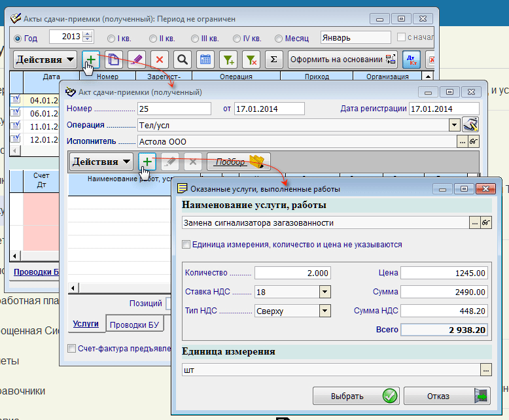Expand Тип НДС dropdown
The height and width of the screenshot is (420, 509).
coord(325,311)
